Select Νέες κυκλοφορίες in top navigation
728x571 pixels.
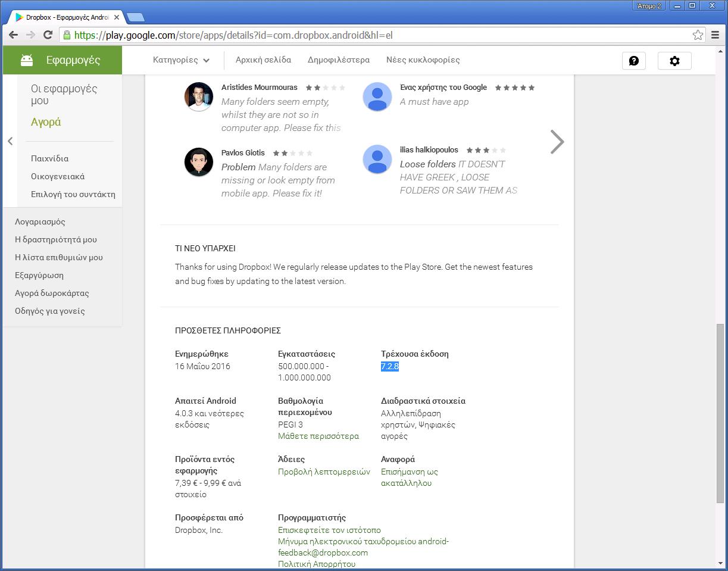click(x=423, y=60)
